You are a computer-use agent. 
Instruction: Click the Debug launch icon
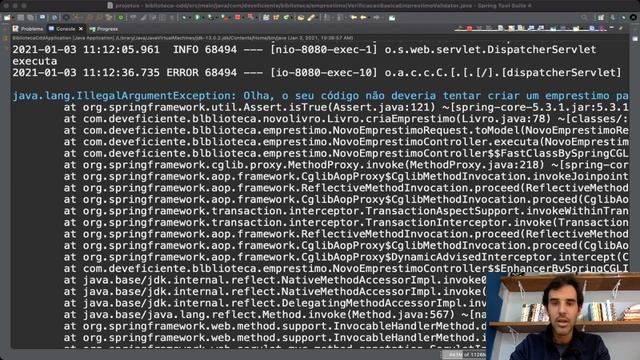coord(184,18)
